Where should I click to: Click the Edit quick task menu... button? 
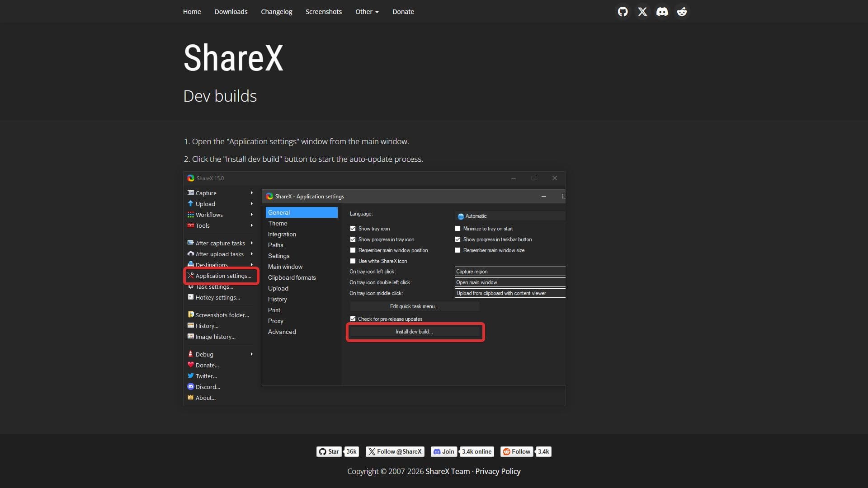tap(415, 306)
